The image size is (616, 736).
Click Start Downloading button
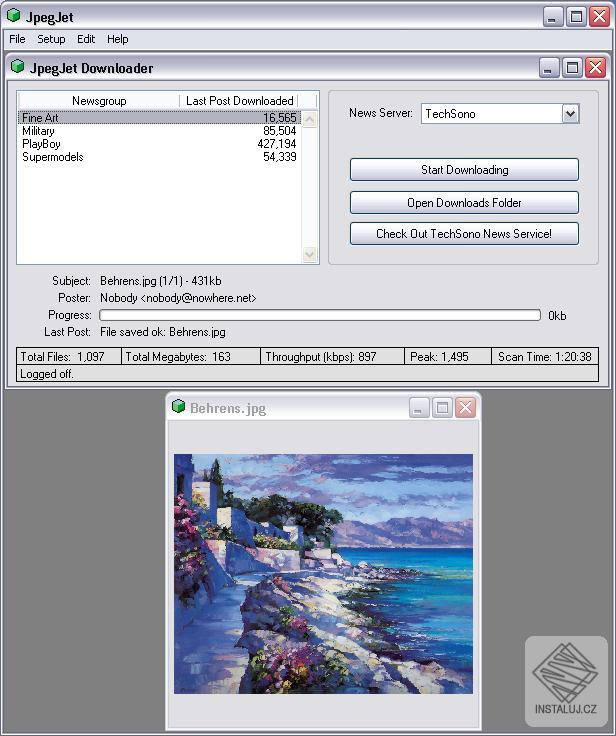(464, 169)
